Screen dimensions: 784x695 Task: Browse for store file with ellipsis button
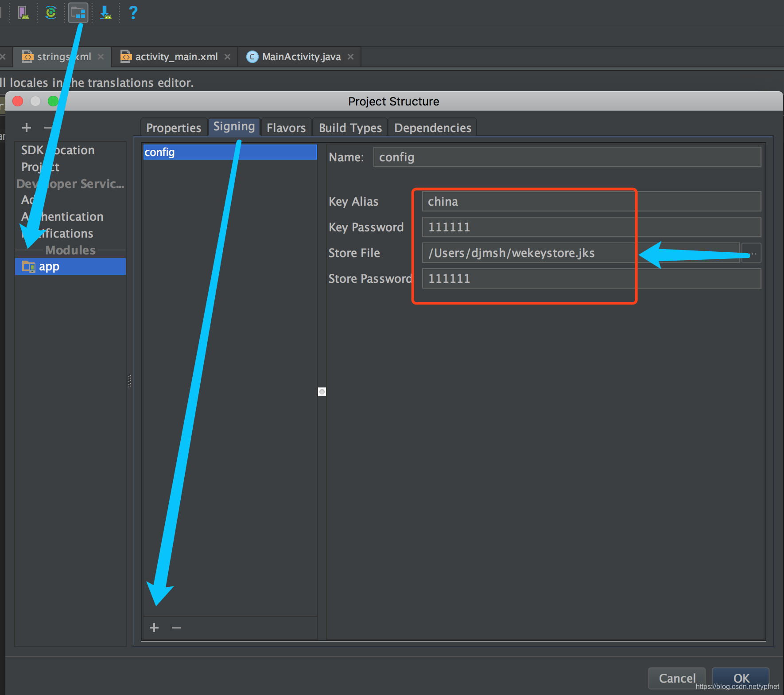(752, 253)
